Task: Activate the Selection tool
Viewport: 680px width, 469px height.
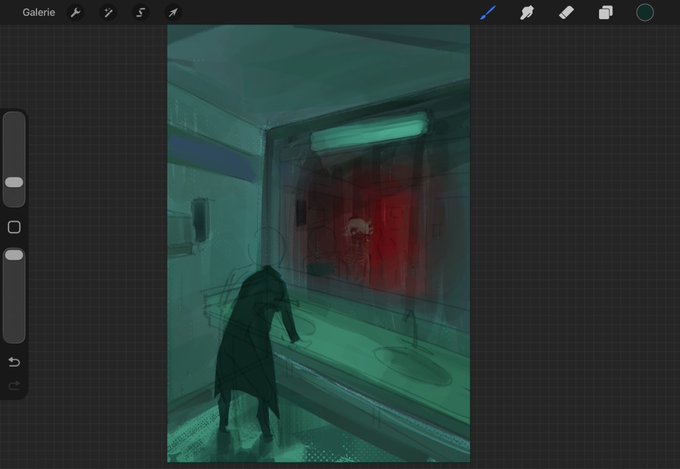Action: [x=141, y=13]
